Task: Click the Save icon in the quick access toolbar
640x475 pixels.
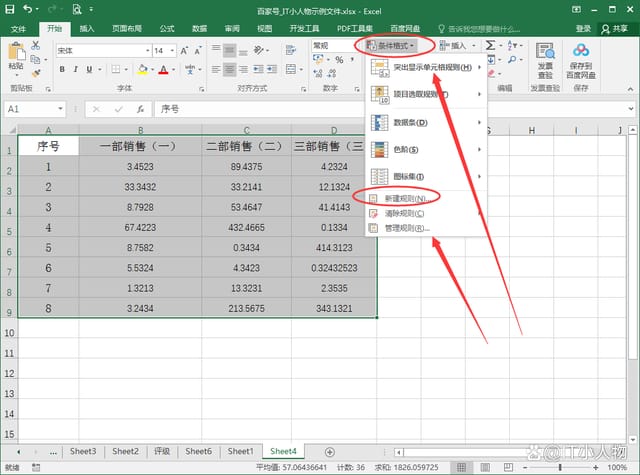Action: (x=10, y=9)
